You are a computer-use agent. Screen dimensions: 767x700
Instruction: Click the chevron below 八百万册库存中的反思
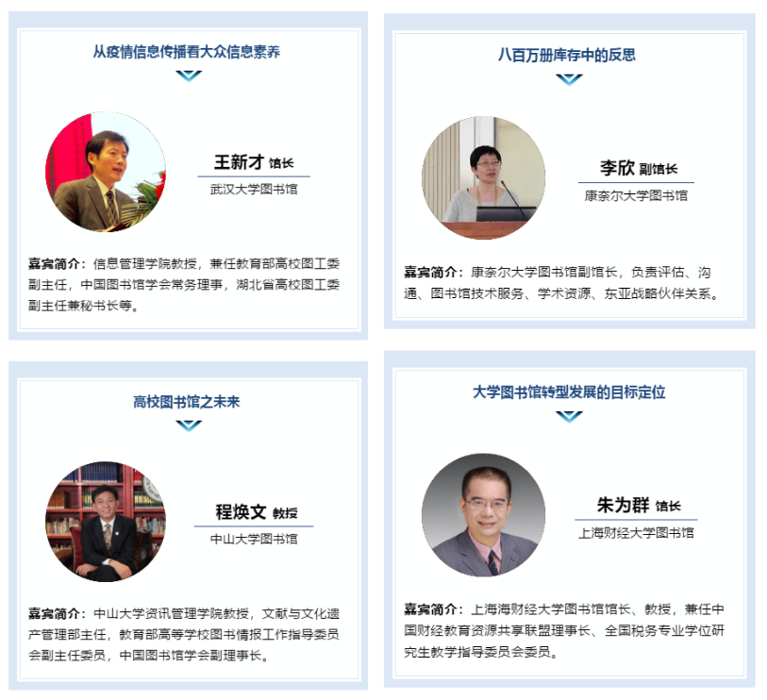click(569, 80)
